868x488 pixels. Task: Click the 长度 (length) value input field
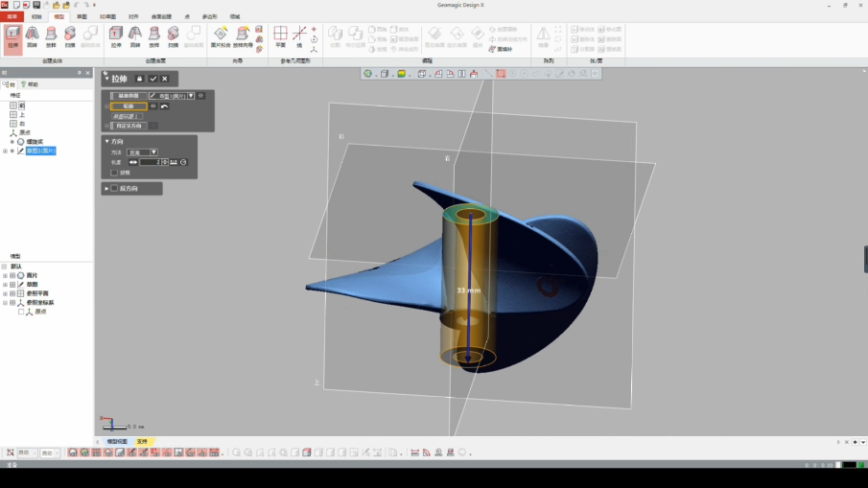(150, 162)
